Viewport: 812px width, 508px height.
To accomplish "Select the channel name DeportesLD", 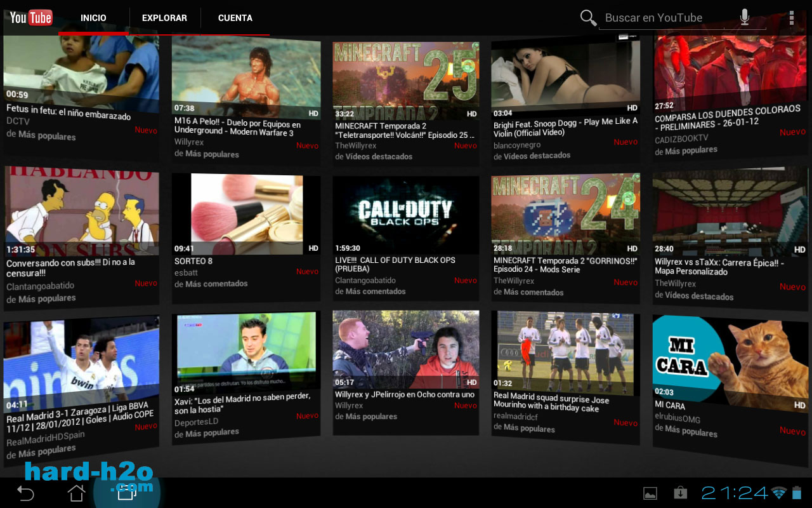I will tap(196, 422).
